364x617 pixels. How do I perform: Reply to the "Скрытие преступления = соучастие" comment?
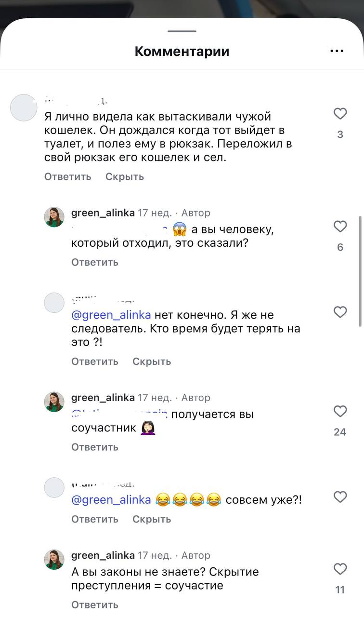pos(94,604)
